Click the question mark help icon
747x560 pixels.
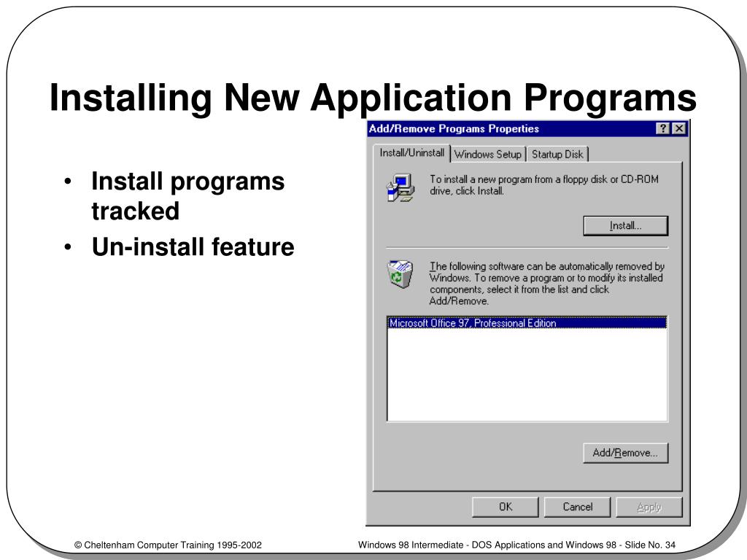[662, 128]
